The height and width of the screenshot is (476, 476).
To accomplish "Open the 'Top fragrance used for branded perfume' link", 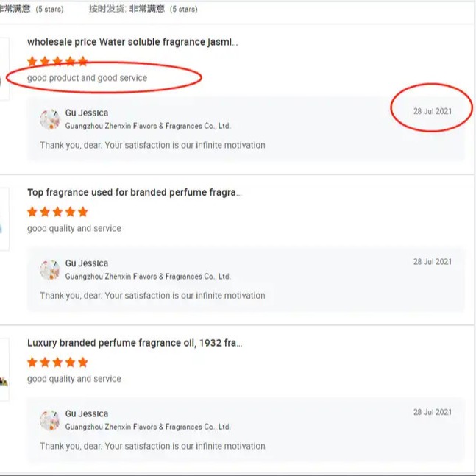I will [134, 193].
